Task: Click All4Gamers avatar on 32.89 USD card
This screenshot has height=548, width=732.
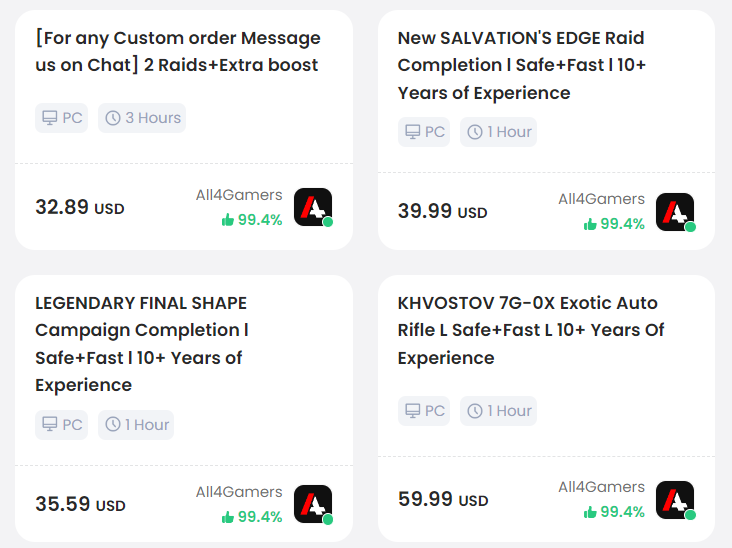Action: coord(313,207)
